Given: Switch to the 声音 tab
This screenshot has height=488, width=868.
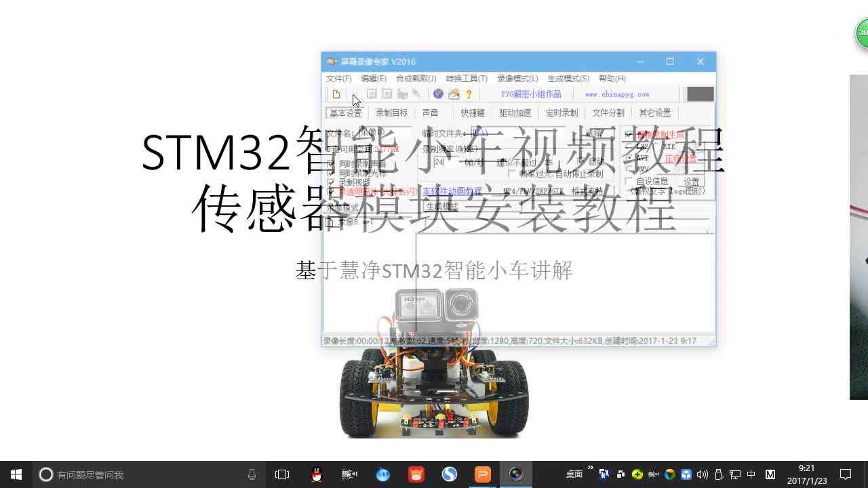Looking at the screenshot, I should [x=431, y=113].
